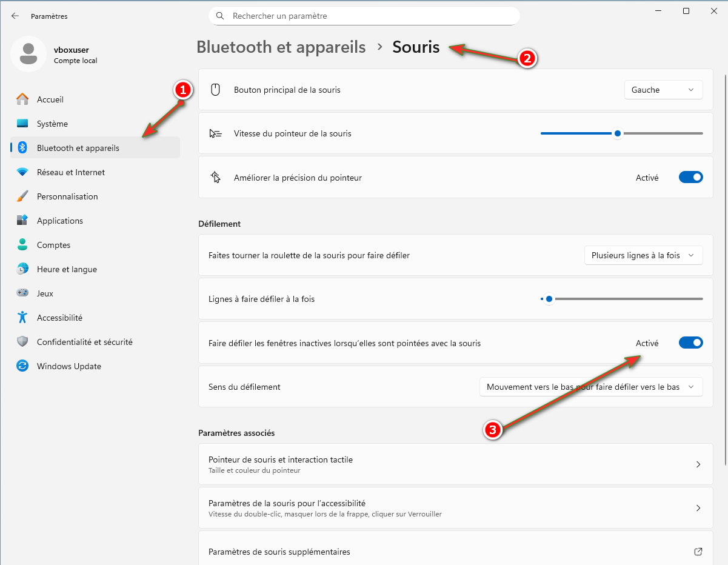This screenshot has height=565, width=728.
Task: Open Bouton principal de la souris dropdown
Action: (x=663, y=90)
